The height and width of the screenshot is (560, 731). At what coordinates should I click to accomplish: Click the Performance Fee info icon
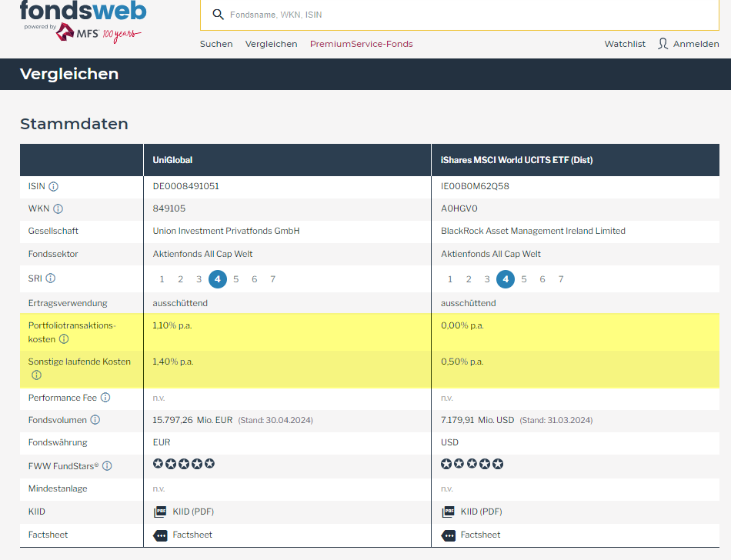(x=105, y=398)
